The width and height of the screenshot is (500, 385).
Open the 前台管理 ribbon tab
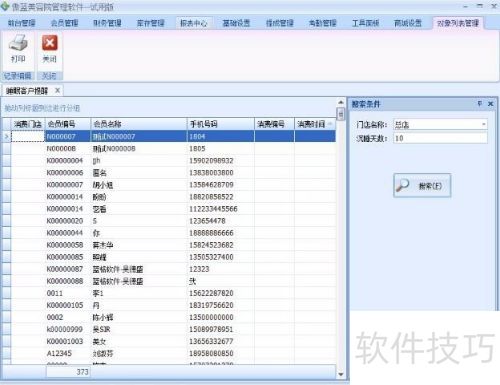coord(21,23)
